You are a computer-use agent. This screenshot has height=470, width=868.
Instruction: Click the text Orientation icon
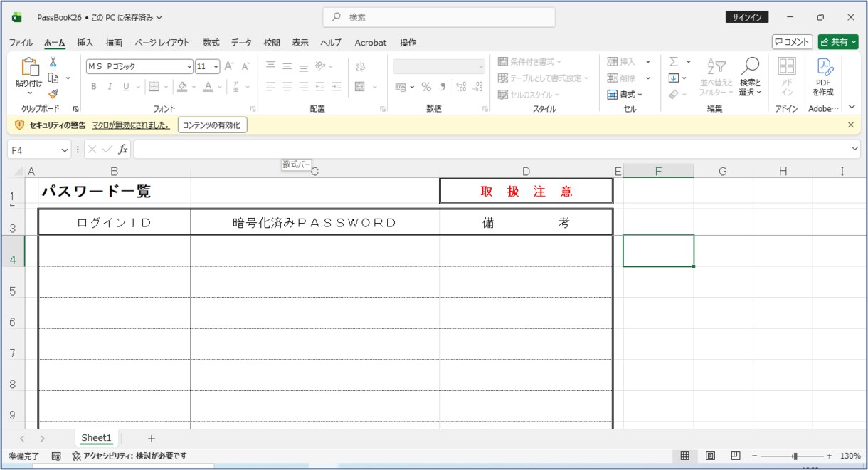pyautogui.click(x=320, y=66)
